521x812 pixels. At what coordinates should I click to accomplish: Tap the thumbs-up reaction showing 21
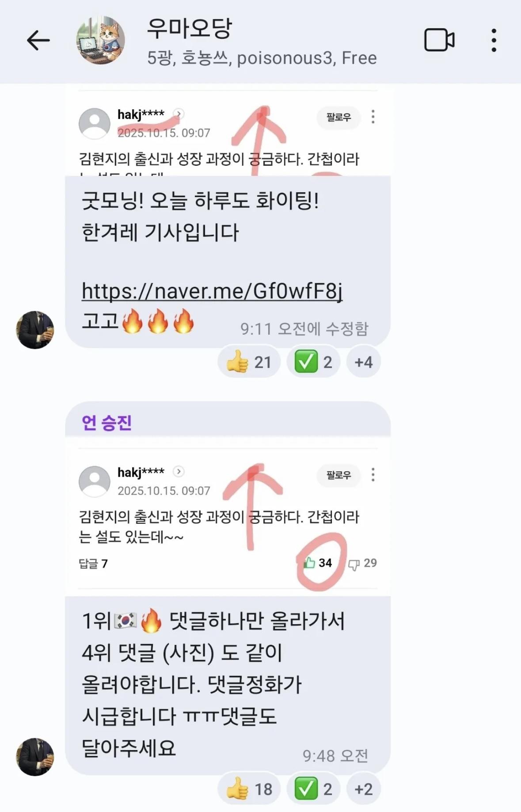[249, 362]
